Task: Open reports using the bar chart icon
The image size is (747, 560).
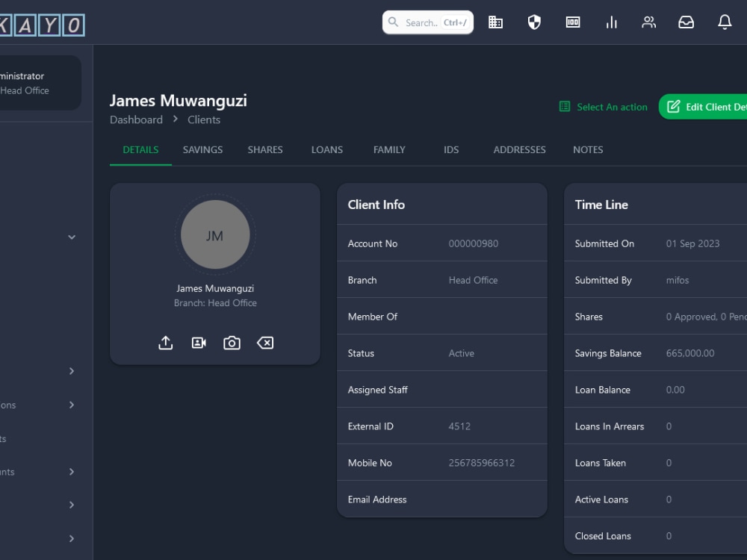Action: tap(612, 22)
